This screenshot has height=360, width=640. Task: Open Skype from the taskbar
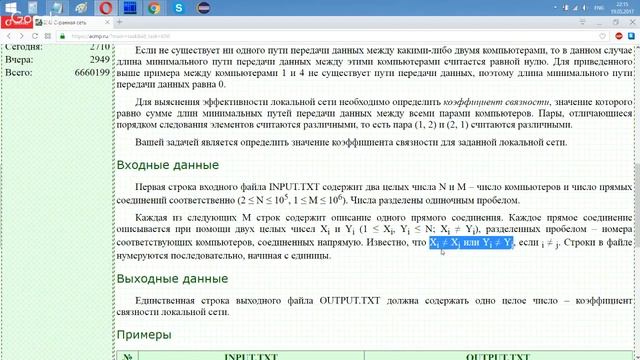(179, 8)
